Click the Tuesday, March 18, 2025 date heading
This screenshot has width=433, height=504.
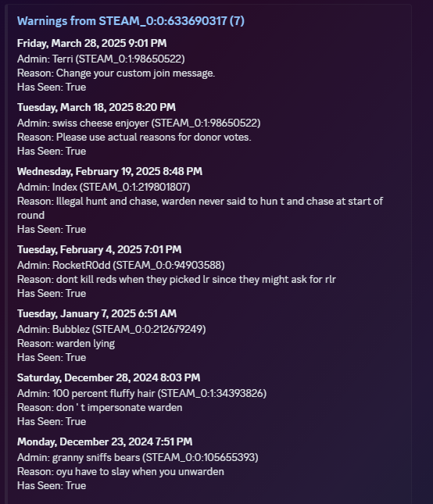coord(96,107)
